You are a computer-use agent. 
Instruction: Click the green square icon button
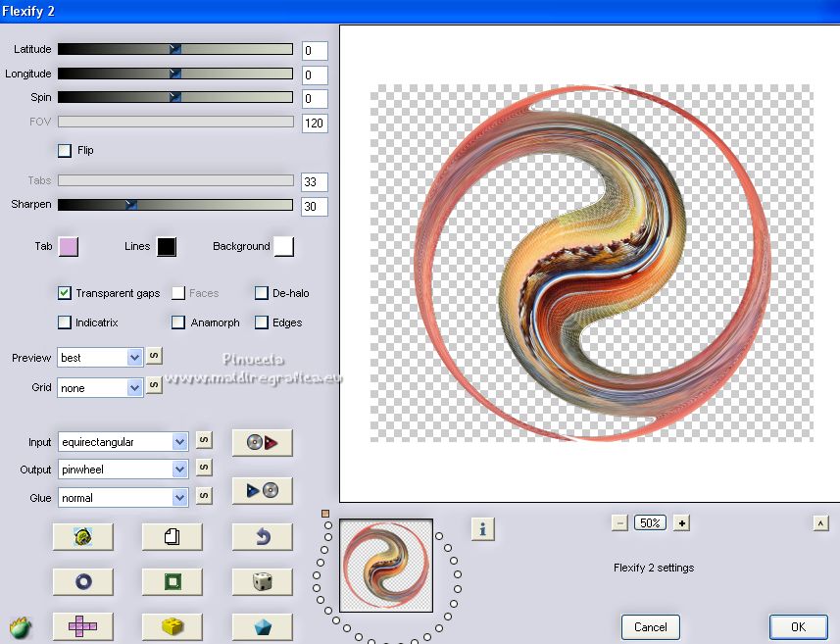172,582
